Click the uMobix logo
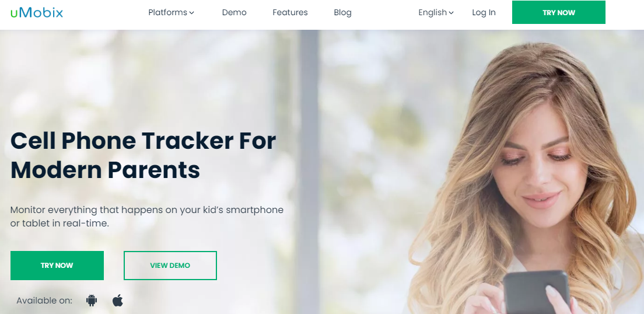This screenshot has width=644, height=314. tap(37, 13)
